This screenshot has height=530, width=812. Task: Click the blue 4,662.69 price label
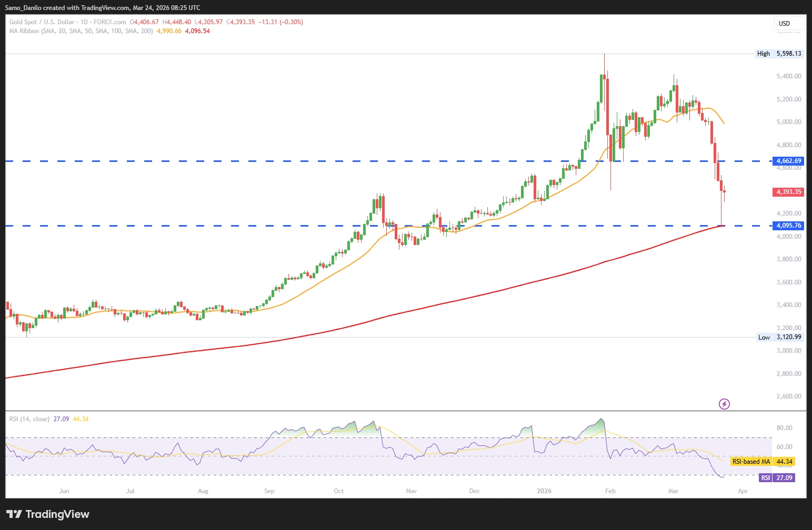point(788,161)
